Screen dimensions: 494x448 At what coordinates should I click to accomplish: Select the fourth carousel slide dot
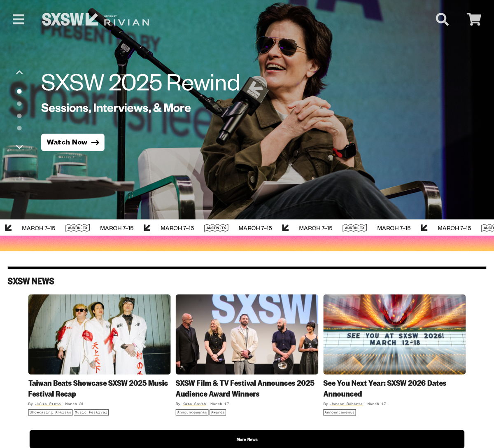tap(19, 128)
